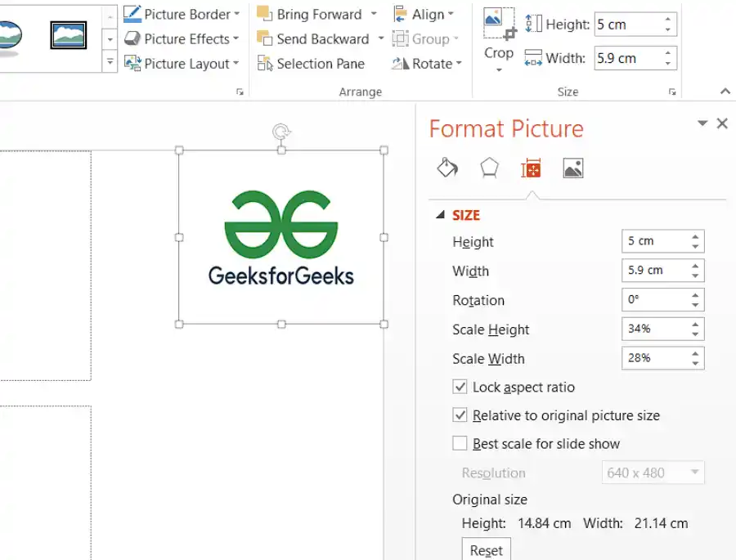Image resolution: width=736 pixels, height=560 pixels.
Task: Close the Format Picture pane
Action: [722, 123]
